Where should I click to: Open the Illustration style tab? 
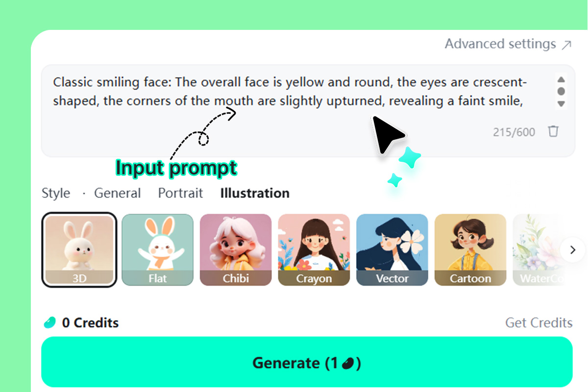pos(255,193)
